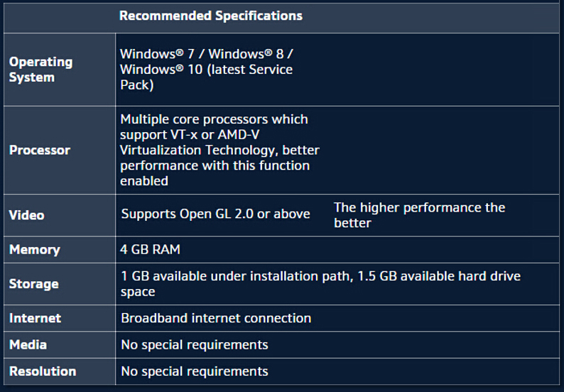Screen dimensions: 564x392
Task: Click the '1 GB available under installation path' text
Action: [x=236, y=276]
